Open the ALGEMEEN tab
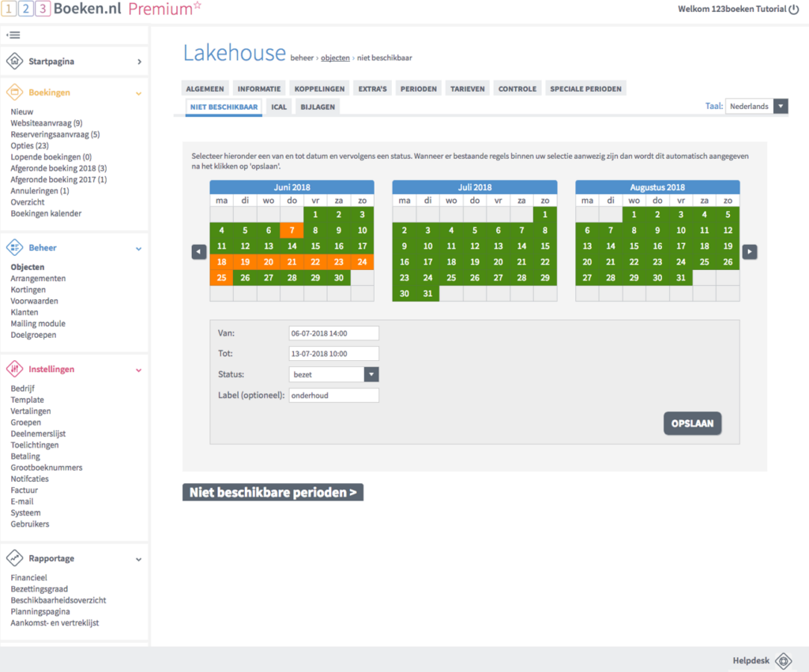Screen dimensions: 809x672 [x=205, y=88]
